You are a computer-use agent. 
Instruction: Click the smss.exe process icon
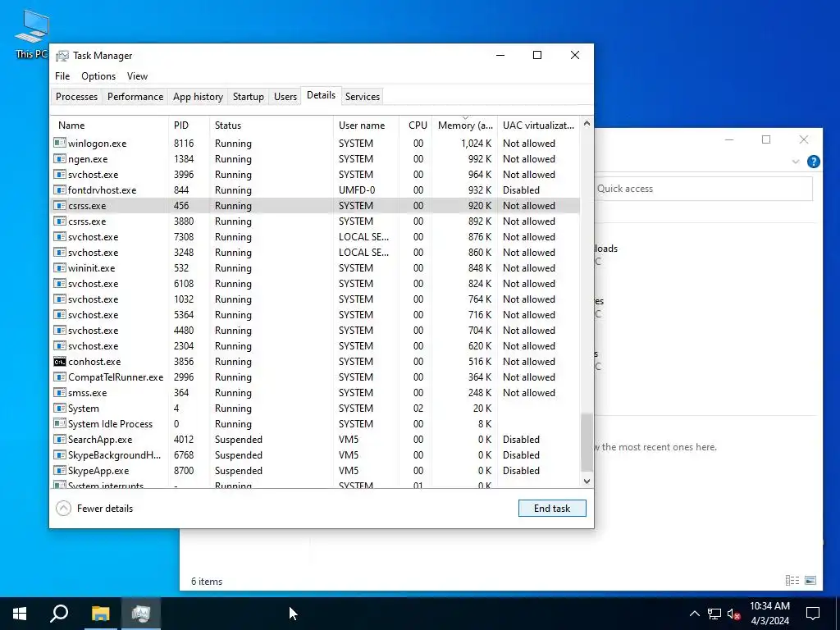coord(59,393)
